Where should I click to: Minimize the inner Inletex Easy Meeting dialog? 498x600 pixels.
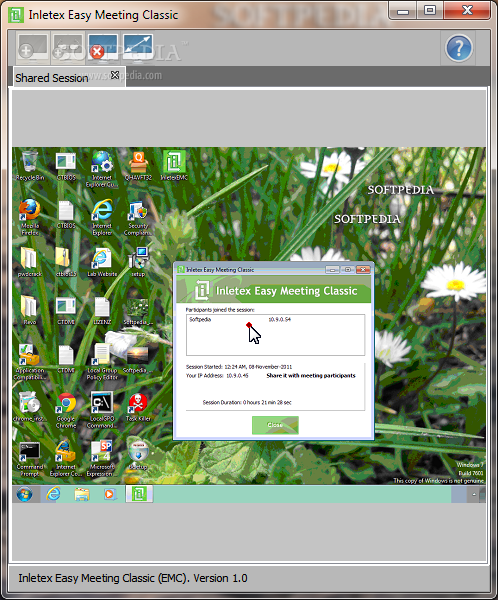332,270
